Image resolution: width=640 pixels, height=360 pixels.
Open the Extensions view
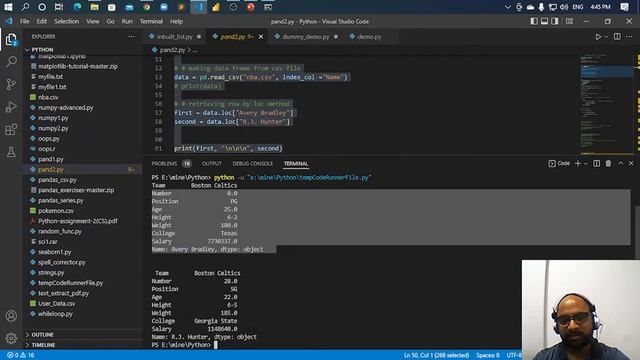pos(11,129)
